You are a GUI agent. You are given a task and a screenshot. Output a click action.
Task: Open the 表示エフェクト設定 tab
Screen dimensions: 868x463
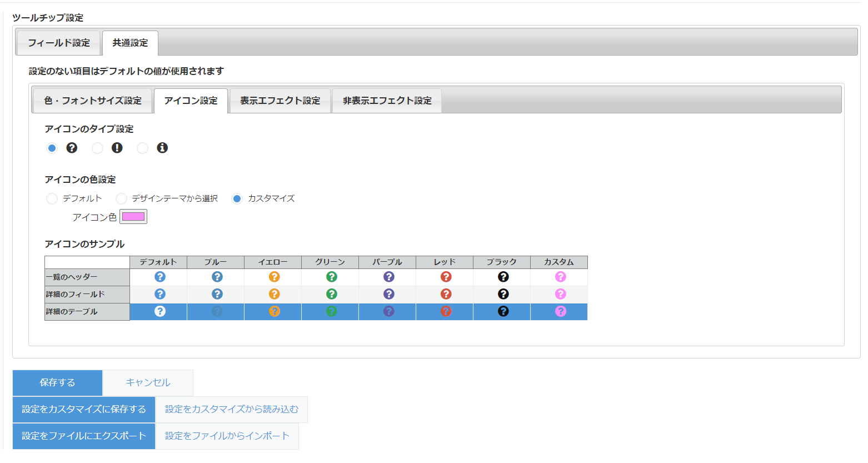click(x=280, y=101)
